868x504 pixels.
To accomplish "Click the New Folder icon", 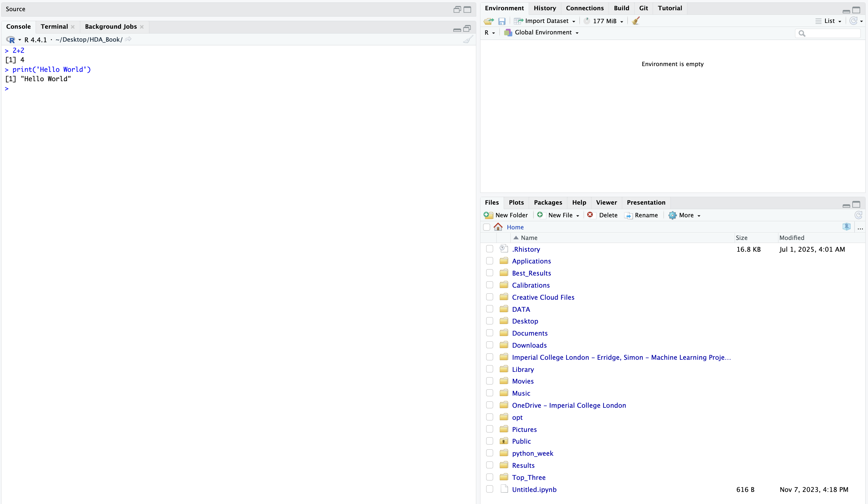I will tap(488, 215).
